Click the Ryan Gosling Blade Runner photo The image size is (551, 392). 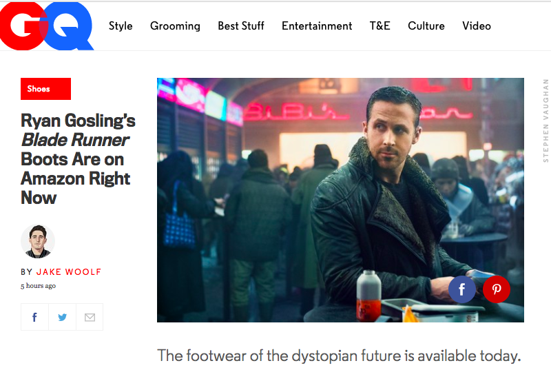340,200
